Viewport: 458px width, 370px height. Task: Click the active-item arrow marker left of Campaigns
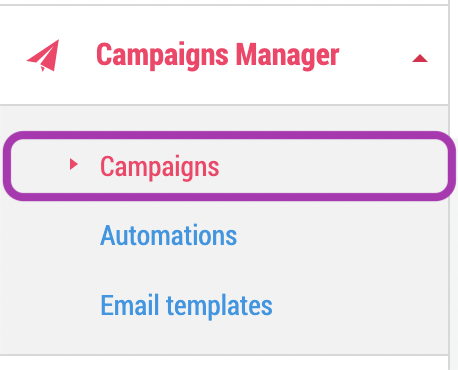pyautogui.click(x=74, y=164)
